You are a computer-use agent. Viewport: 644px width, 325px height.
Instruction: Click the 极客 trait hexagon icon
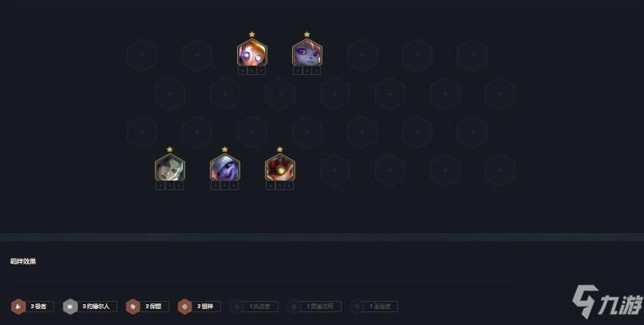(x=18, y=307)
